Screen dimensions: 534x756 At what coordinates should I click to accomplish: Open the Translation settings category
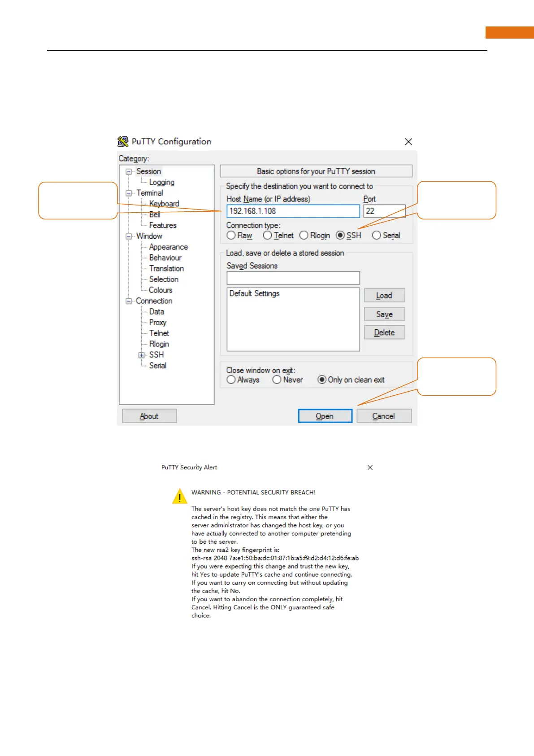pyautogui.click(x=166, y=268)
